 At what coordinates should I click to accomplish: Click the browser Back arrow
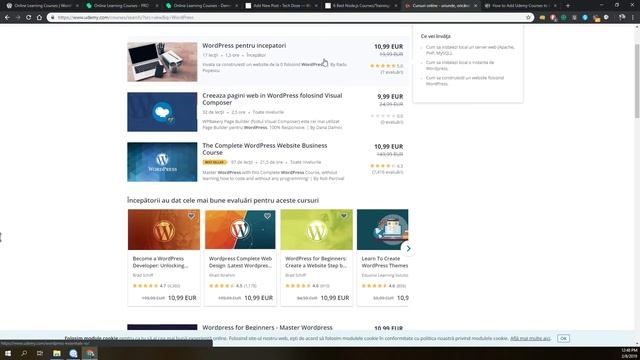pyautogui.click(x=7, y=18)
